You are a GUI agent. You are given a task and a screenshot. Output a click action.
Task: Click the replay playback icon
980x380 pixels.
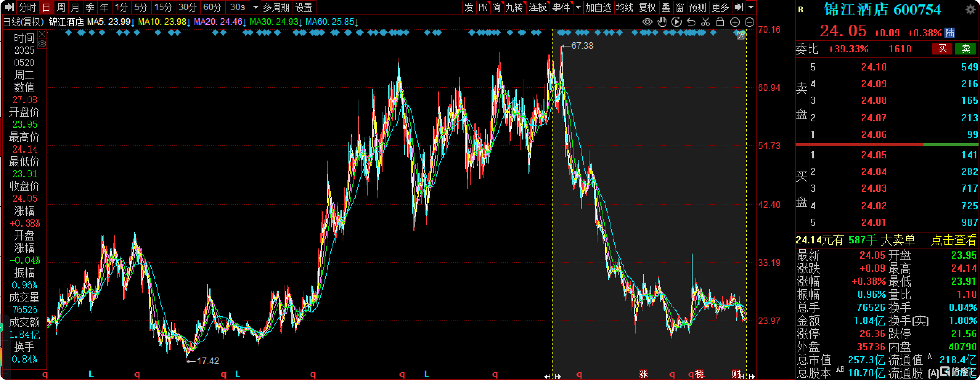point(677,22)
